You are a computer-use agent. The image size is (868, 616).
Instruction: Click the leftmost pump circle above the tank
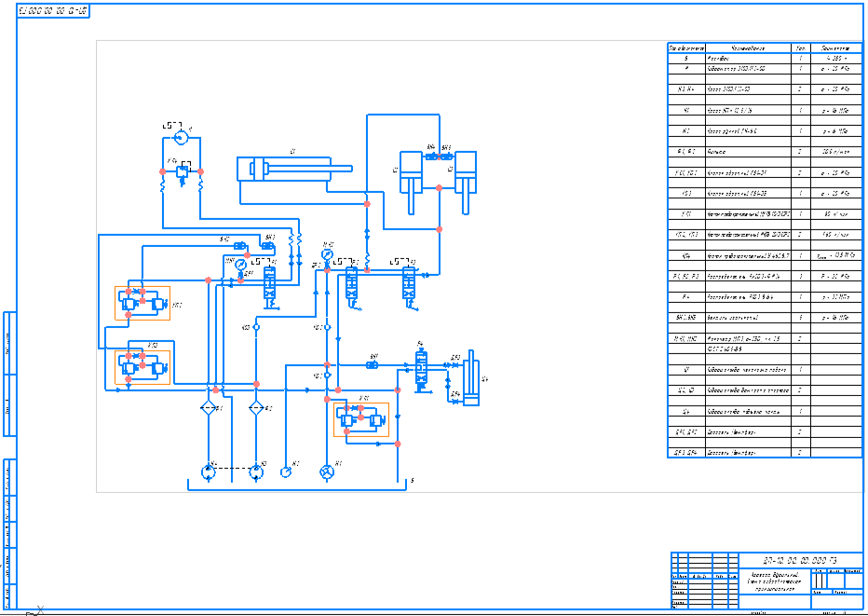(210, 471)
